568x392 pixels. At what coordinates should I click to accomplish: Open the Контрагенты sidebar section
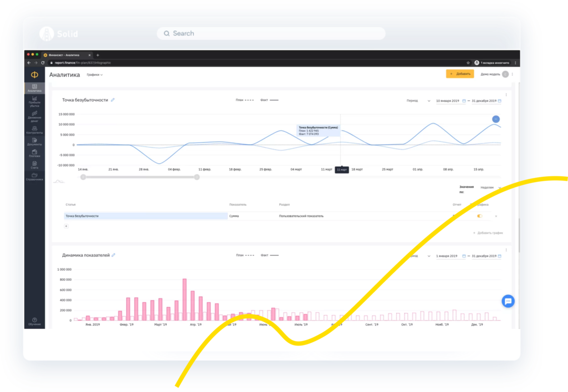click(35, 130)
